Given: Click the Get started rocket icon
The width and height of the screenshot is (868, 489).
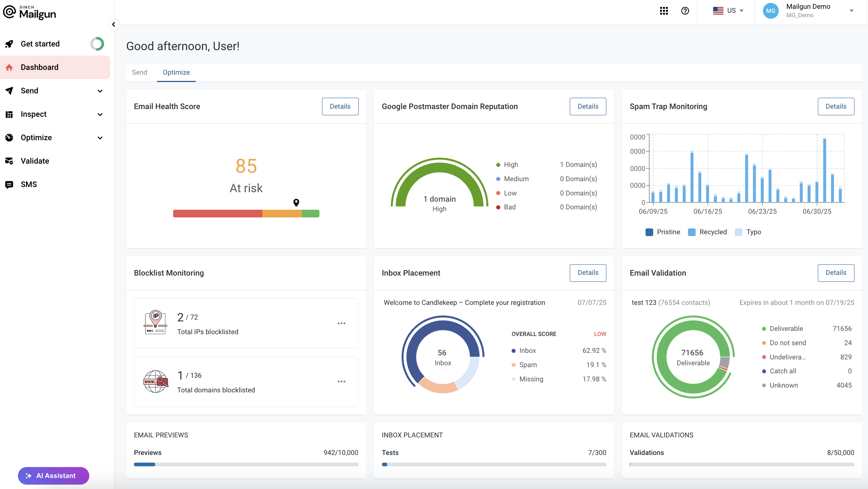Looking at the screenshot, I should (x=10, y=44).
